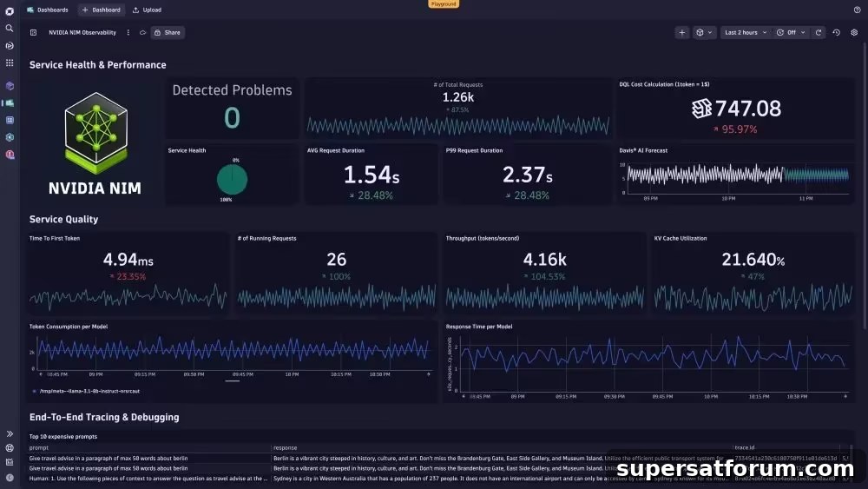
Task: Select the NVIDIA NIM Observability title
Action: (x=82, y=33)
